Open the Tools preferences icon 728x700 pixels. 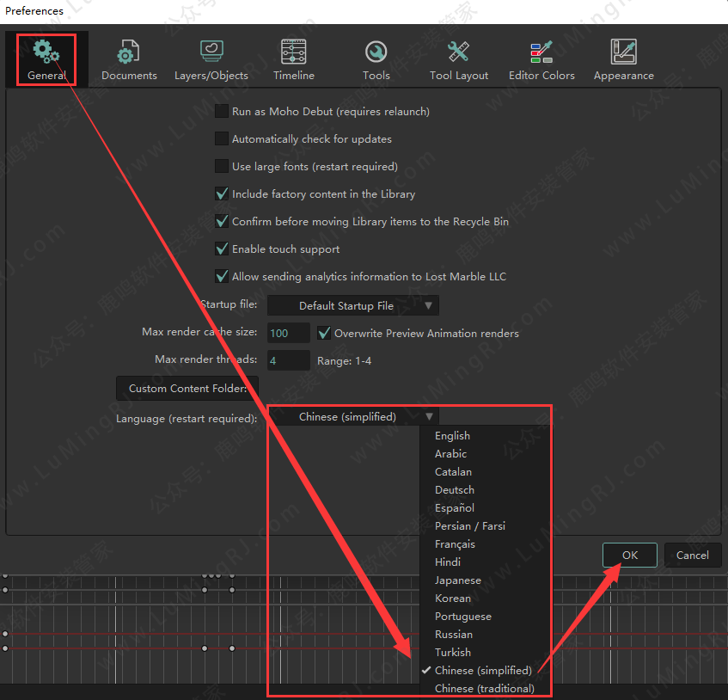(x=376, y=52)
